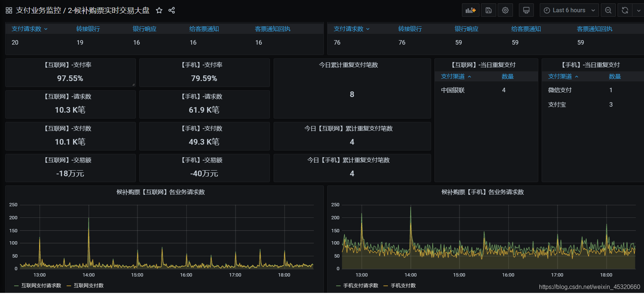Open 【互联网】-支付数 panel title menu
This screenshot has width=644, height=294.
coord(68,129)
